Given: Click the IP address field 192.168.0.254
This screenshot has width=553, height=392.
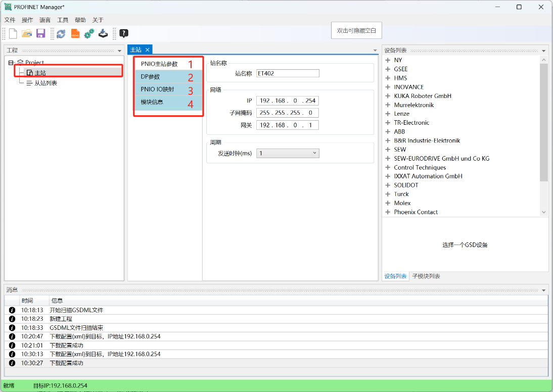Looking at the screenshot, I should [288, 101].
